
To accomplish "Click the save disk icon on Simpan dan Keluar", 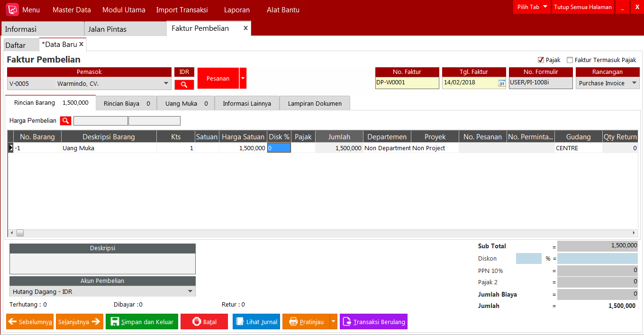I will coord(114,321).
